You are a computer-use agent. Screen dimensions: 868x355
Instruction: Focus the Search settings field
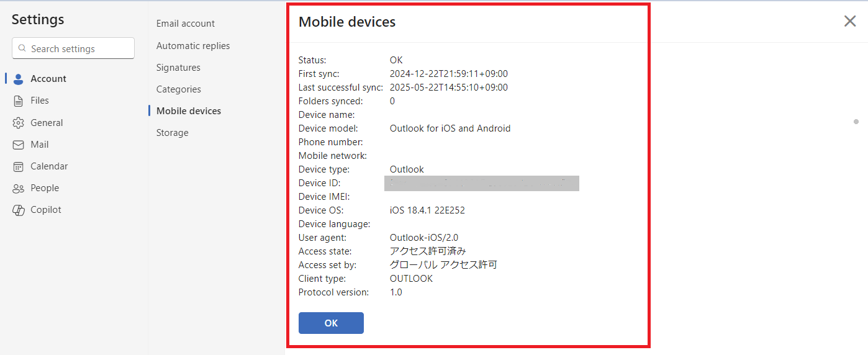click(x=73, y=48)
